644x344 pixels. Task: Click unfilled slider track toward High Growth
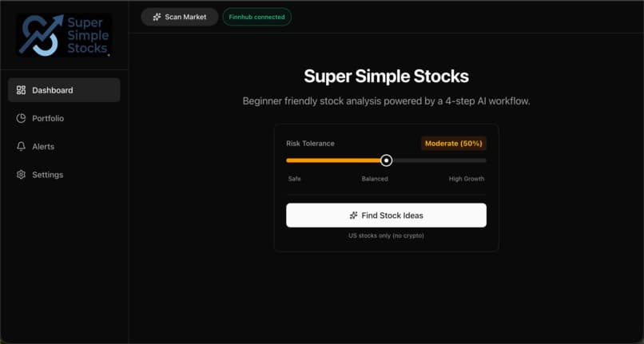click(x=439, y=160)
